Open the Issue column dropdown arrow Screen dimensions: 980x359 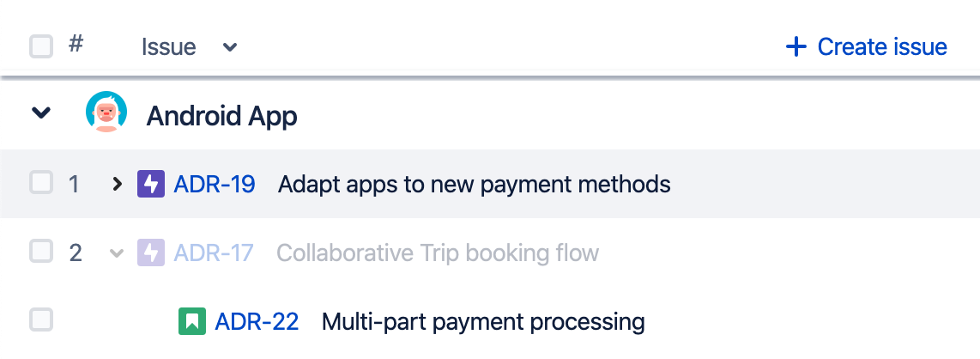tap(230, 47)
